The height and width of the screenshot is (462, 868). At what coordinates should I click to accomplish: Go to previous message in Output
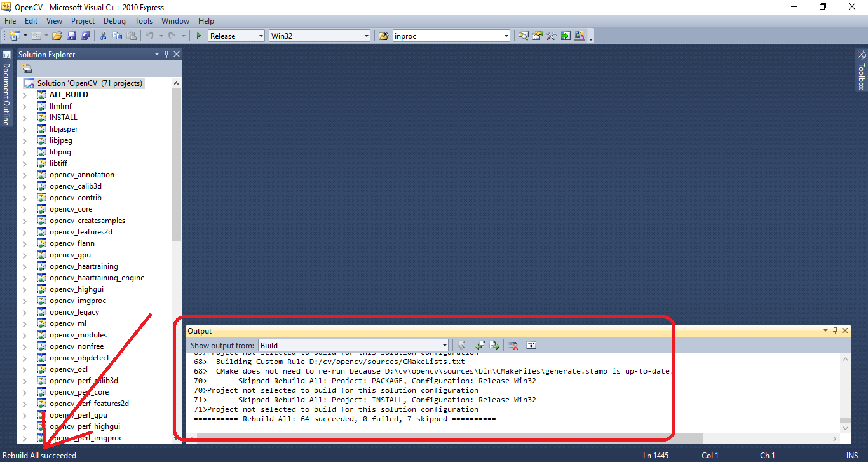[480, 345]
